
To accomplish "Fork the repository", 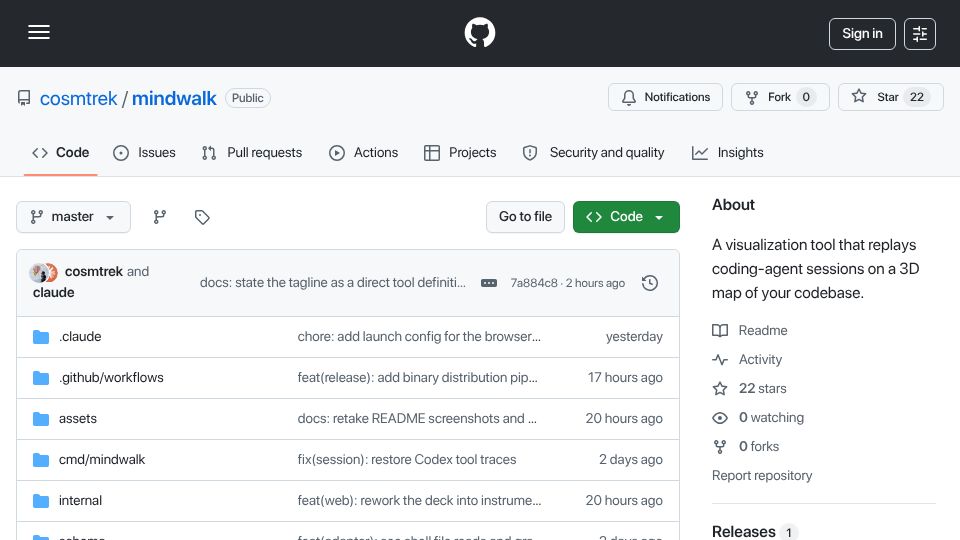I will 780,97.
